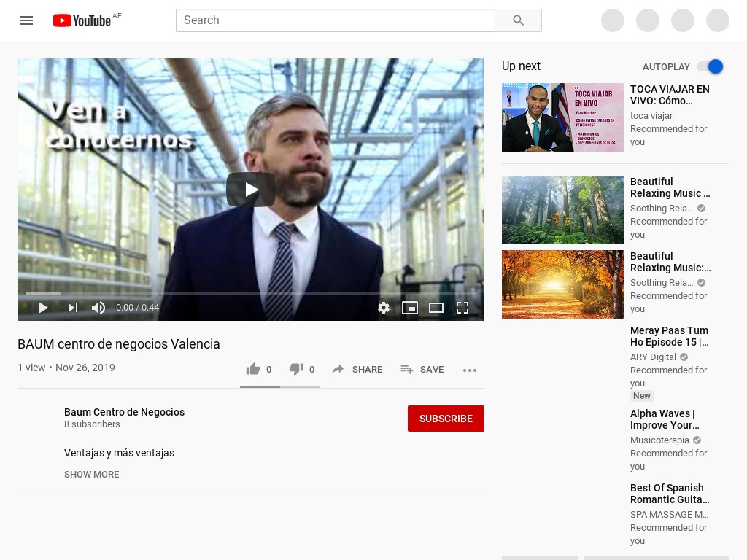This screenshot has width=747, height=560.
Task: Open the more actions ellipsis menu
Action: pyautogui.click(x=470, y=370)
